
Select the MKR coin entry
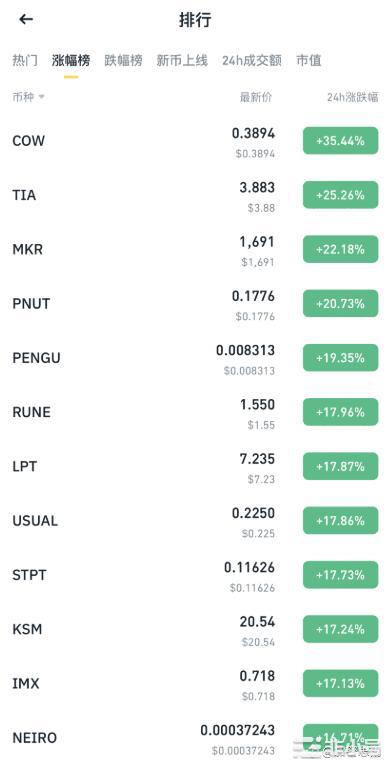pyautogui.click(x=195, y=250)
